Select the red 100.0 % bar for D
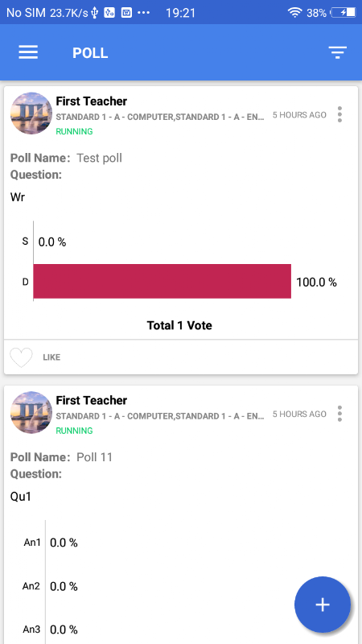Screen dimensions: 362x644 (x=162, y=281)
